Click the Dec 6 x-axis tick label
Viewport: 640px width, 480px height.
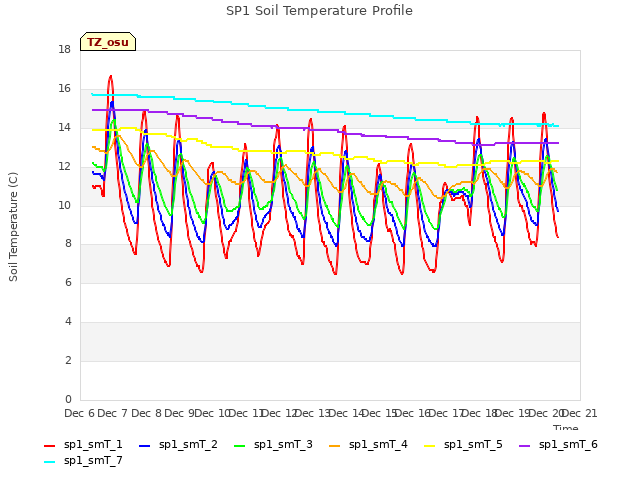(x=79, y=413)
